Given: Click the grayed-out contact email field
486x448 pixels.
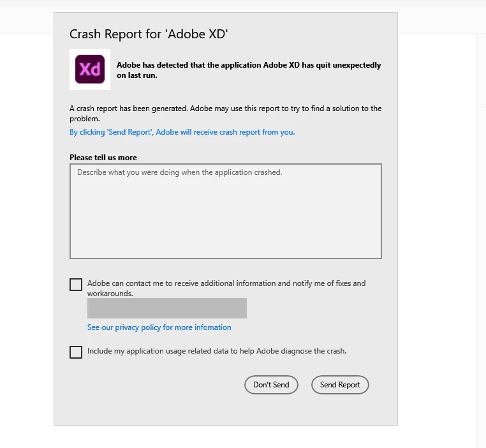Looking at the screenshot, I should click(167, 308).
